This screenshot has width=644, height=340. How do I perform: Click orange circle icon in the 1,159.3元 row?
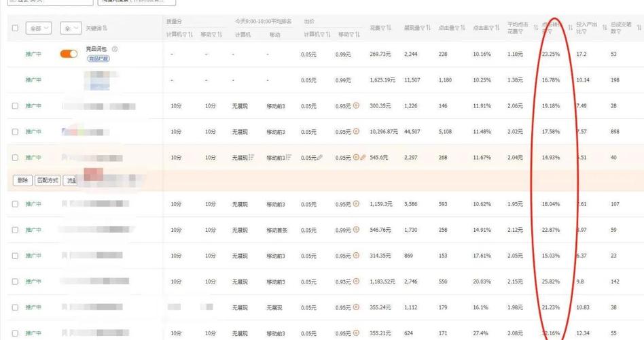(356, 203)
